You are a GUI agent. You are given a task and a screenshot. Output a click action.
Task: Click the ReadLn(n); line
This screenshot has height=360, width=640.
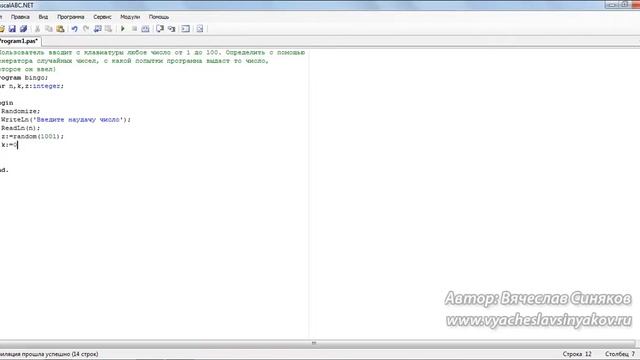(20, 128)
